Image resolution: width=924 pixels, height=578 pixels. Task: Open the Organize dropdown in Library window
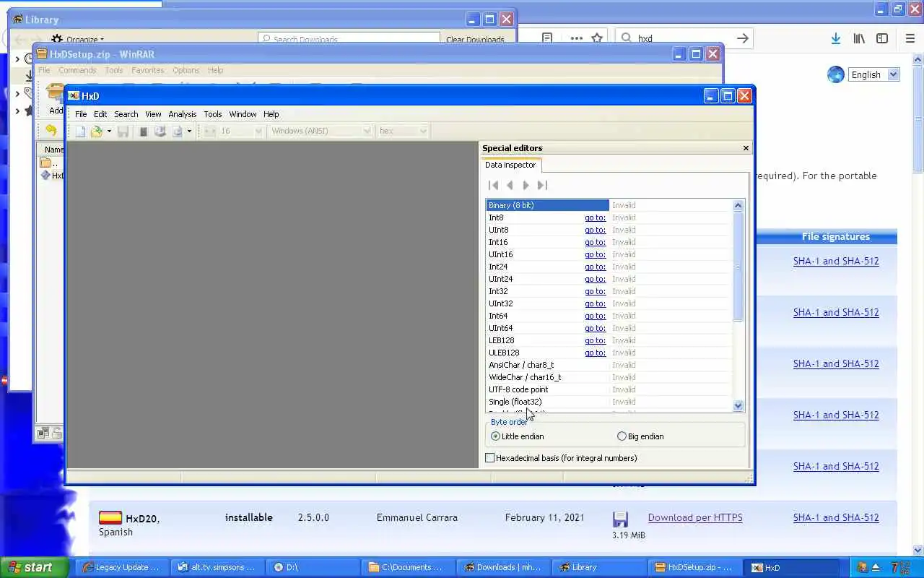pos(78,39)
